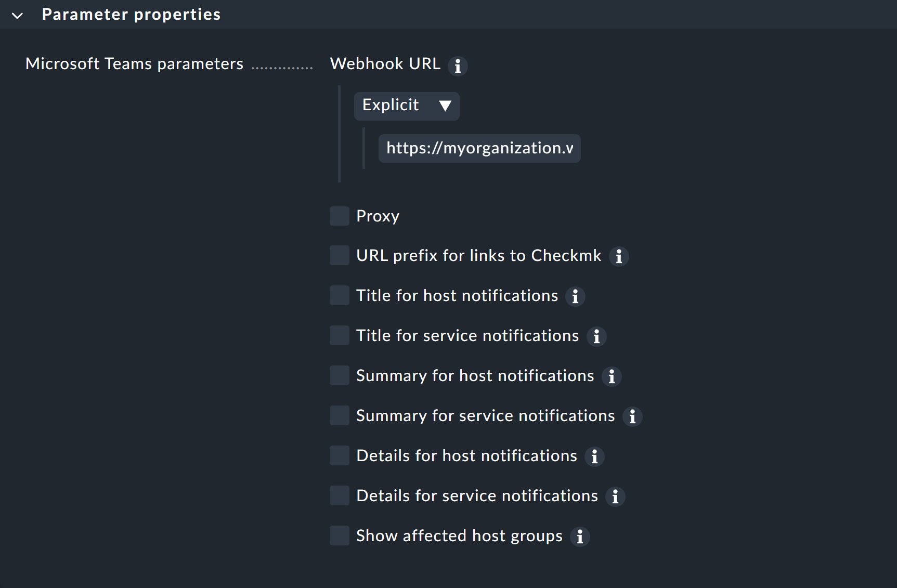
Task: Click the Microsoft Teams parameters label
Action: 135,63
